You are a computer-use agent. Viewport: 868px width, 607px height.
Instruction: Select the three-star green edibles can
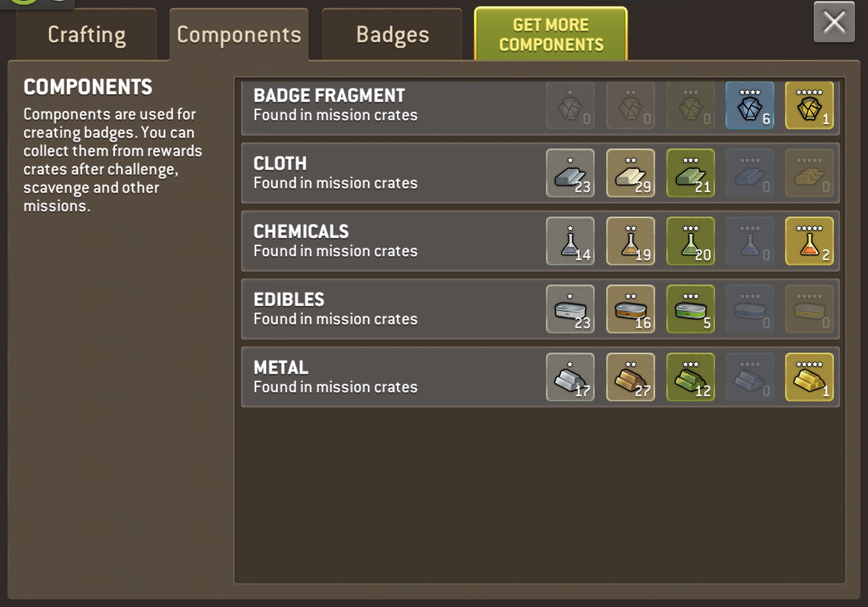(x=691, y=309)
